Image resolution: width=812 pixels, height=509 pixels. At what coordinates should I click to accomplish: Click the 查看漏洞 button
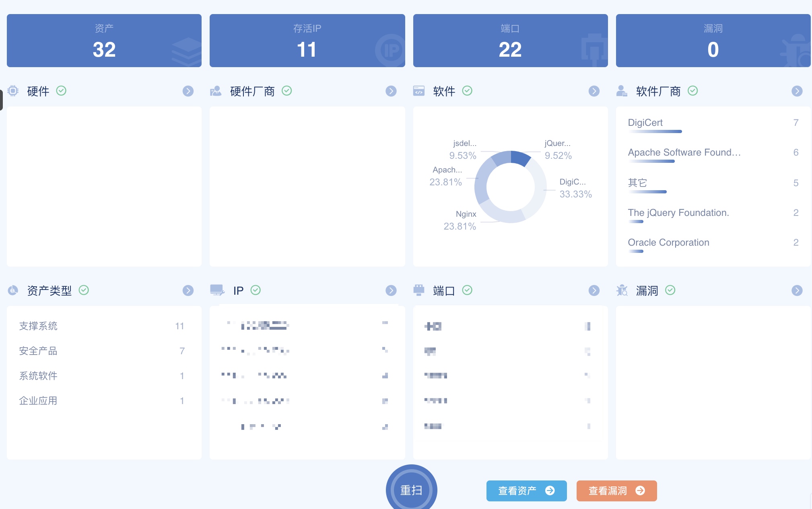pyautogui.click(x=616, y=491)
